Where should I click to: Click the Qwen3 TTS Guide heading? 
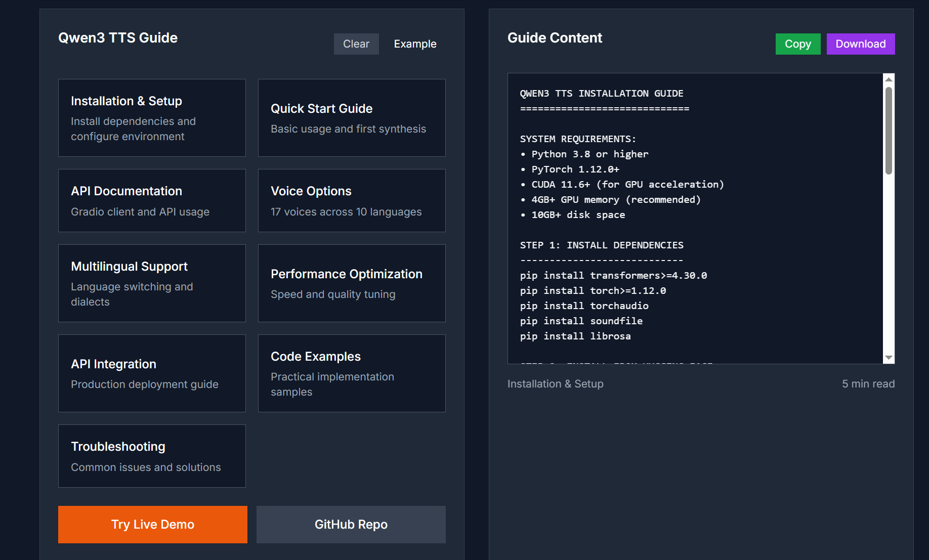(118, 37)
